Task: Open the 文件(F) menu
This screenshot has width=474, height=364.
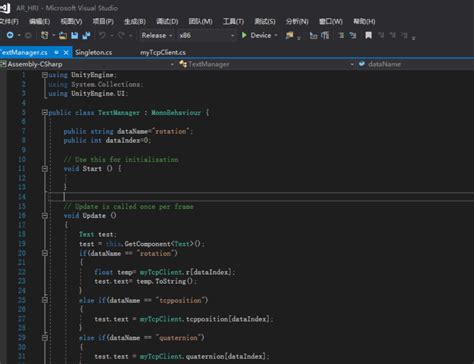Action: (9, 22)
